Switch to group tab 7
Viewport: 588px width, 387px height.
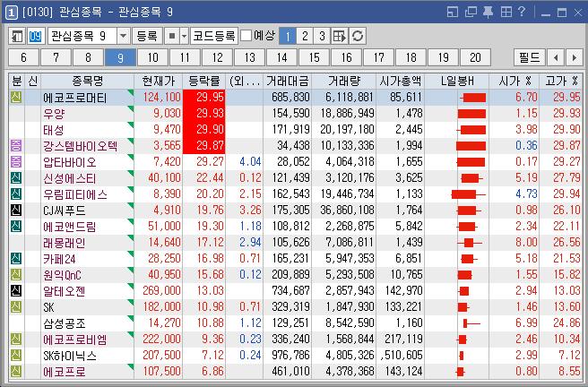(56, 57)
